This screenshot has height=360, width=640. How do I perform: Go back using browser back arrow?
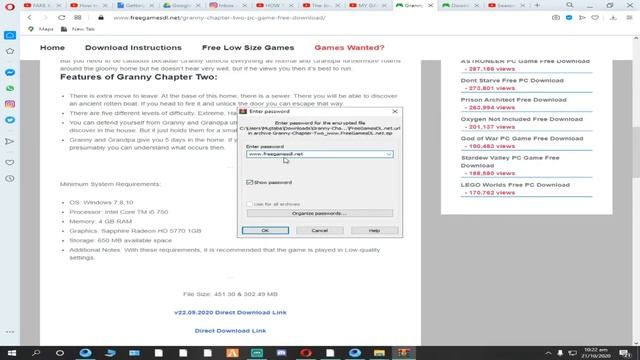(x=29, y=18)
